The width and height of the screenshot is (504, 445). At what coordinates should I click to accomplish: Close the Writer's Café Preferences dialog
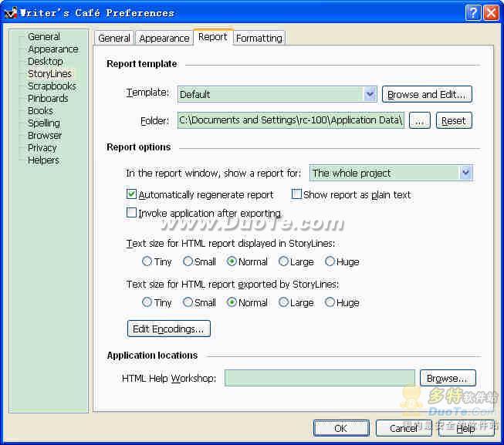pyautogui.click(x=492, y=13)
